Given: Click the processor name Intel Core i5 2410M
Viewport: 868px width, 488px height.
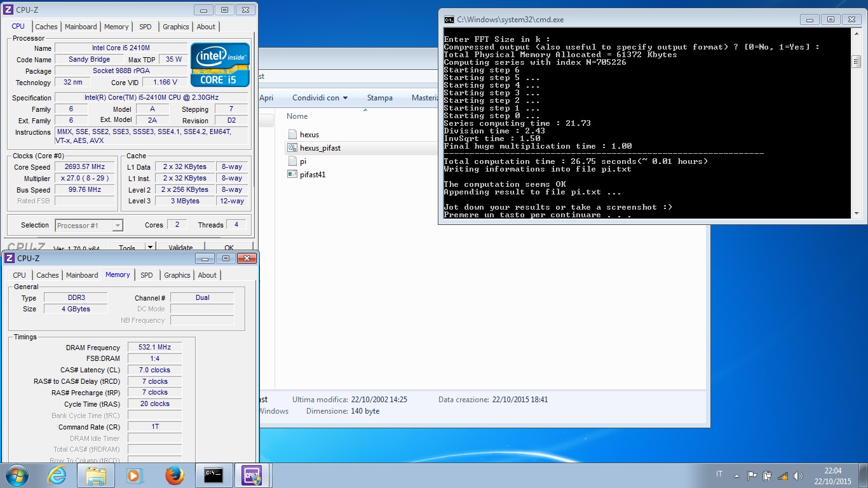Looking at the screenshot, I should tap(121, 48).
